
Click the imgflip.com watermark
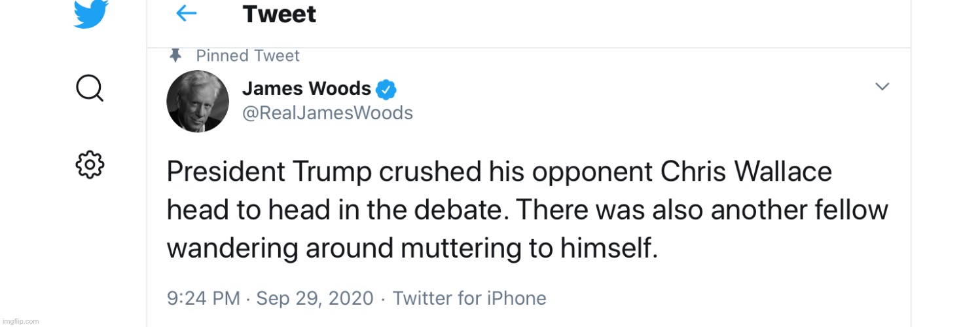point(20,321)
